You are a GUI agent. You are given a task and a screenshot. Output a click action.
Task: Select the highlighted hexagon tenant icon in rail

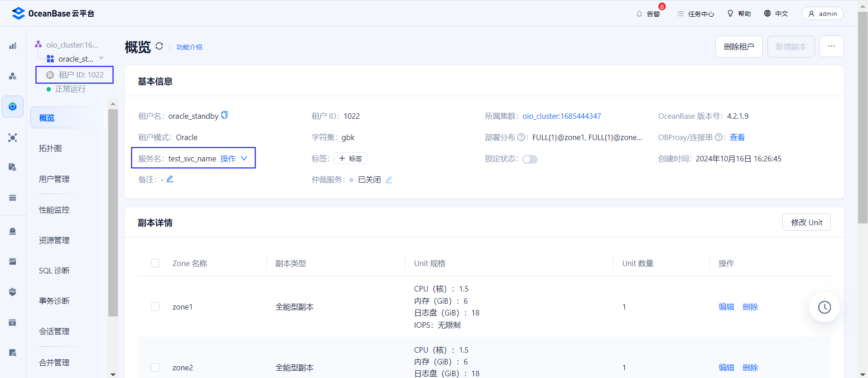13,107
